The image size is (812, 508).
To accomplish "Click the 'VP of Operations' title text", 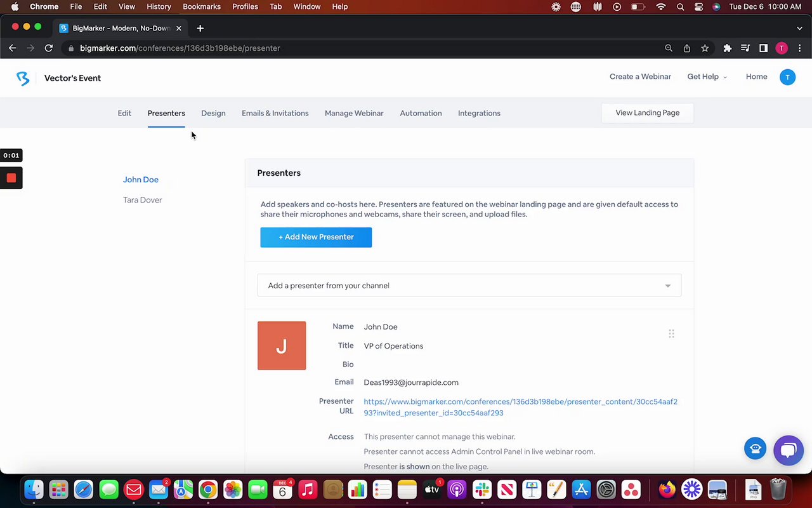I will click(x=393, y=346).
